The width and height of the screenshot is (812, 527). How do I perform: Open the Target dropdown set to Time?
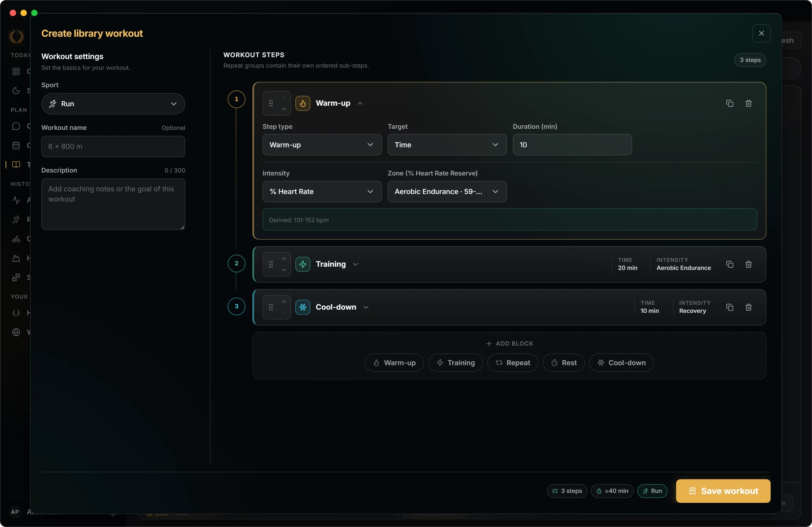click(447, 145)
